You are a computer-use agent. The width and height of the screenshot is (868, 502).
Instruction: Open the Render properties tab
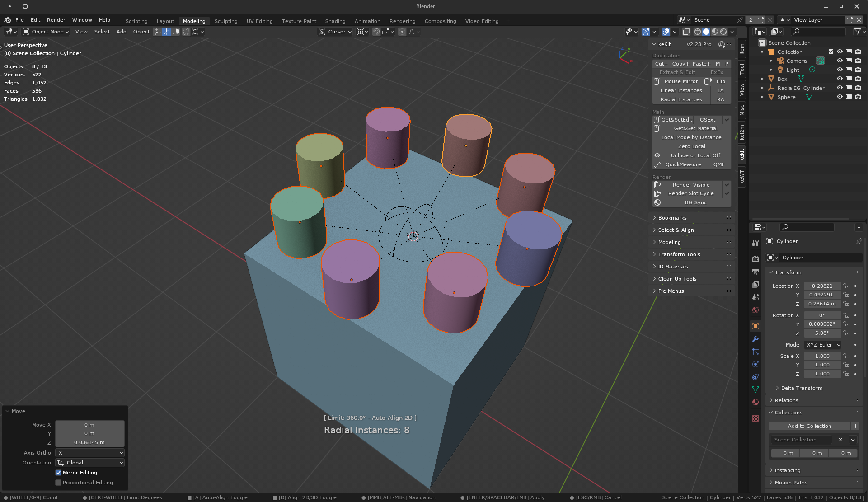pos(755,259)
